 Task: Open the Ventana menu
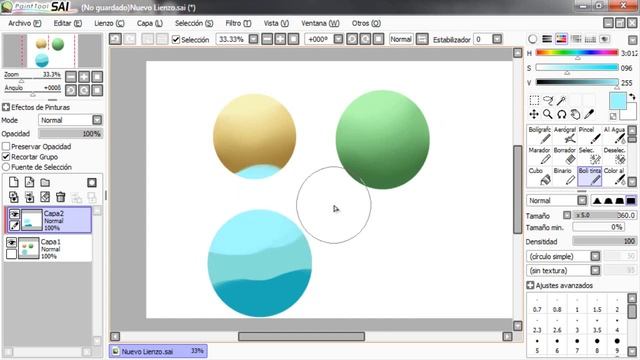coord(320,23)
